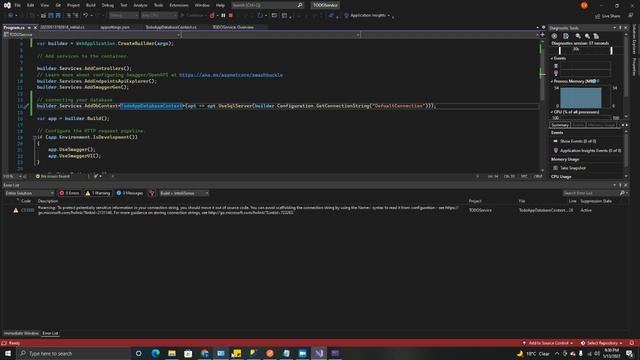Viewport: 640px width, 360px height.
Task: Collapse the Process Memory graph section
Action: pos(552,81)
